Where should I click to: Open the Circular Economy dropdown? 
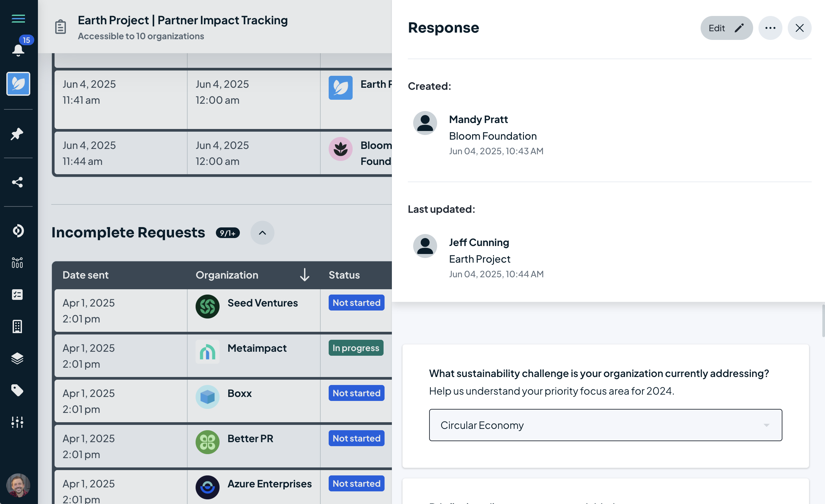(605, 425)
